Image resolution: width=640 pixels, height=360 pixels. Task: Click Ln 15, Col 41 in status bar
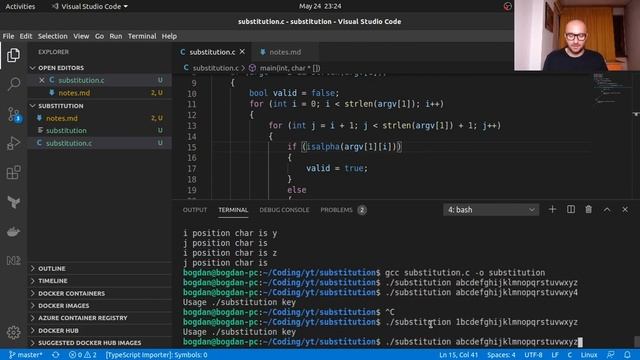[458, 355]
